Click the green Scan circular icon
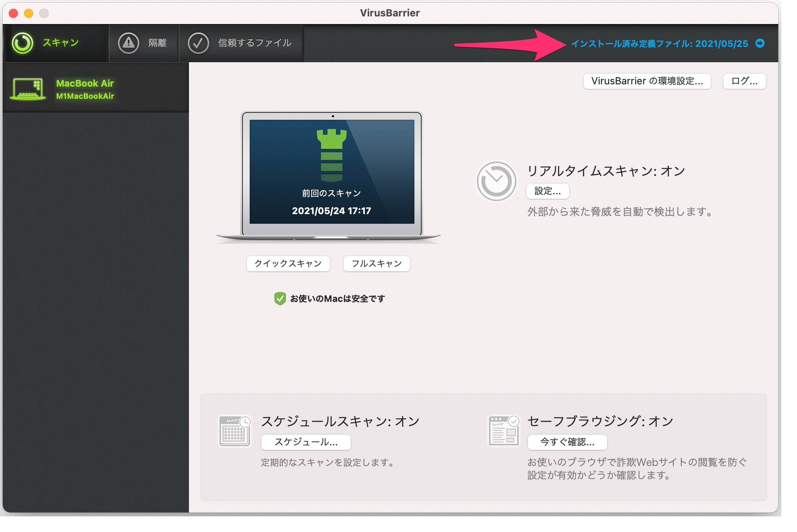The height and width of the screenshot is (532, 797). tap(23, 43)
